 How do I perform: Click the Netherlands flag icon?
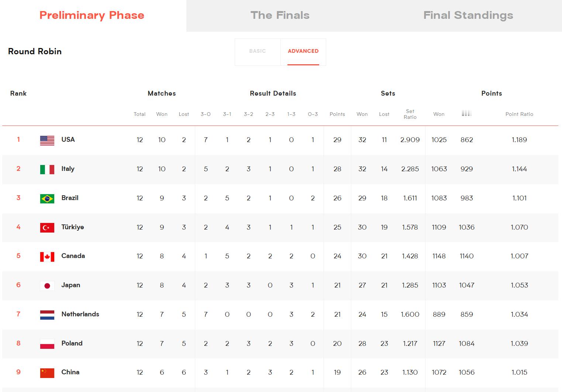[47, 315]
